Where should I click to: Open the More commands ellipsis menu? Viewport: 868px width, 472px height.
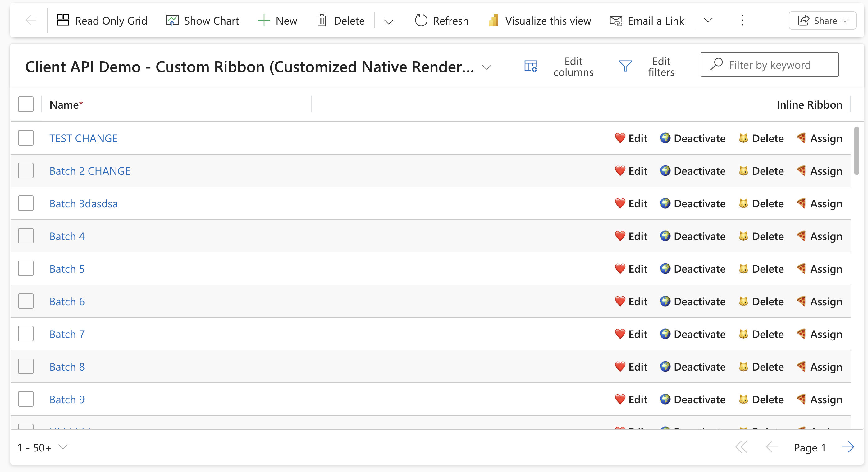(742, 20)
